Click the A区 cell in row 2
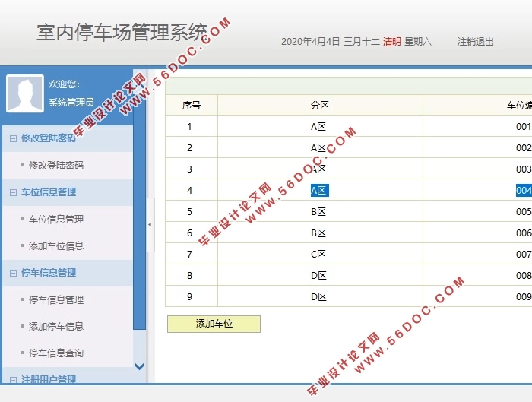The height and width of the screenshot is (402, 532). (318, 148)
